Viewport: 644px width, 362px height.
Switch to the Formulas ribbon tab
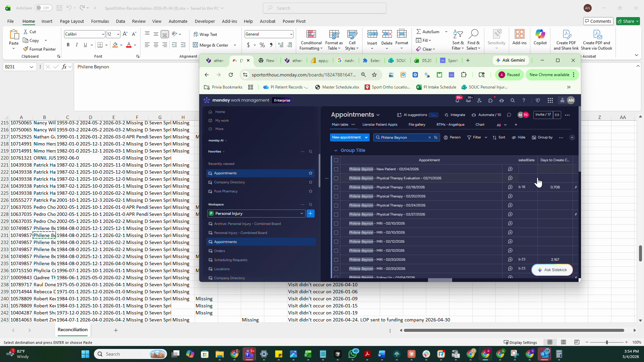tap(100, 21)
